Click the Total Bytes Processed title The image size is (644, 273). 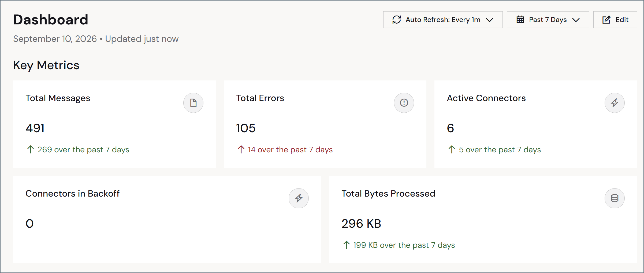[x=388, y=194]
